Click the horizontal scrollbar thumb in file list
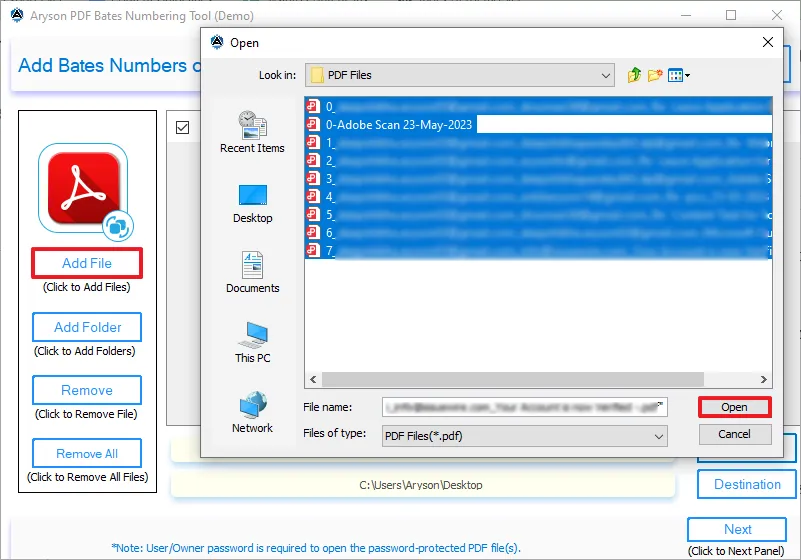Viewport: 801px width, 560px height. point(512,380)
